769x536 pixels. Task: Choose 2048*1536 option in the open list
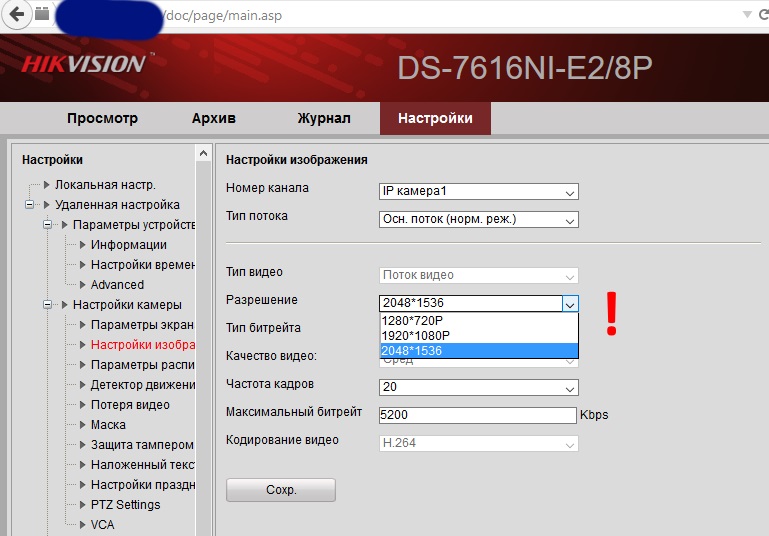479,351
